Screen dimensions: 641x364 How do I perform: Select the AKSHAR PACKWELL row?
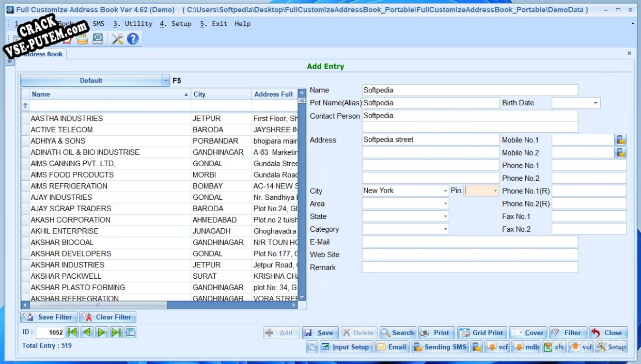pos(160,276)
